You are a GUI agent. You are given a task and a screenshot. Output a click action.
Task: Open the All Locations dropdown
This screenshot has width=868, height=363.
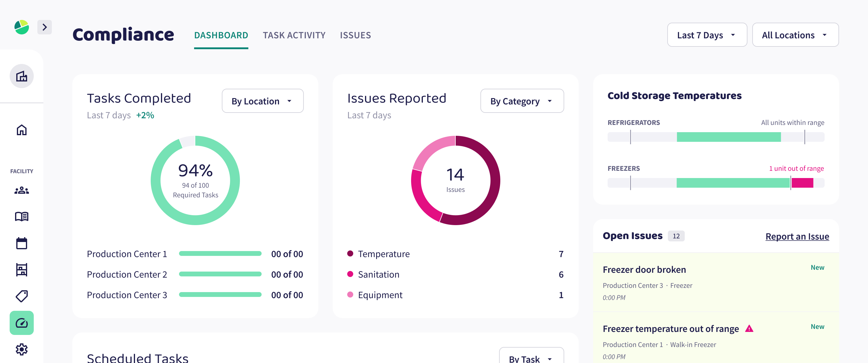point(795,35)
